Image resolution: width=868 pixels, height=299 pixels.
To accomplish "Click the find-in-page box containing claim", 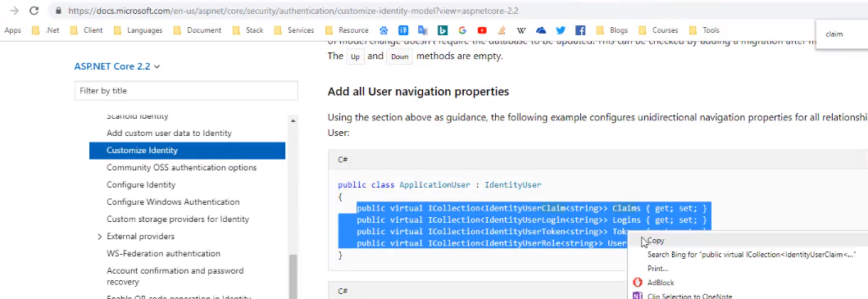I will pyautogui.click(x=842, y=34).
